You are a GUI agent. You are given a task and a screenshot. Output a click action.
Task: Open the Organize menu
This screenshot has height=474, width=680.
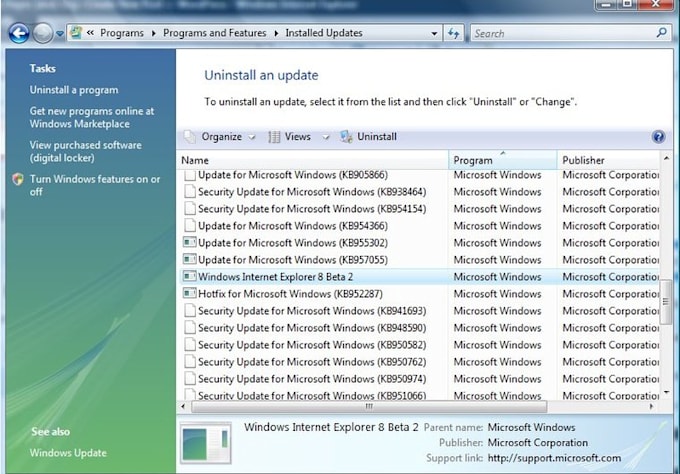tap(222, 137)
